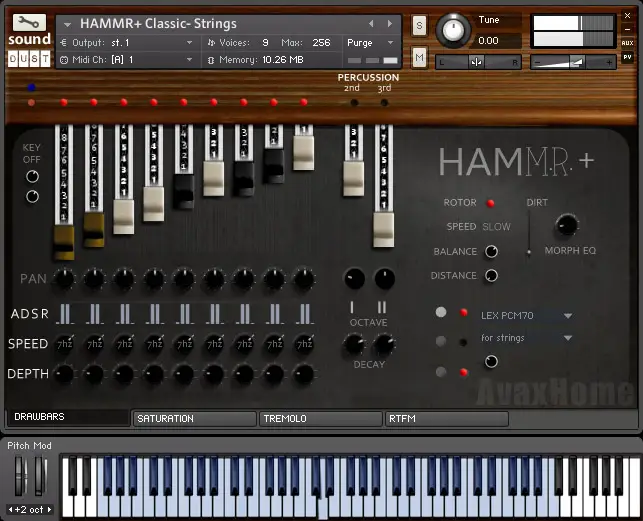This screenshot has width=643, height=521.
Task: Click the ninth white drawbar handle
Action: pyautogui.click(x=303, y=153)
